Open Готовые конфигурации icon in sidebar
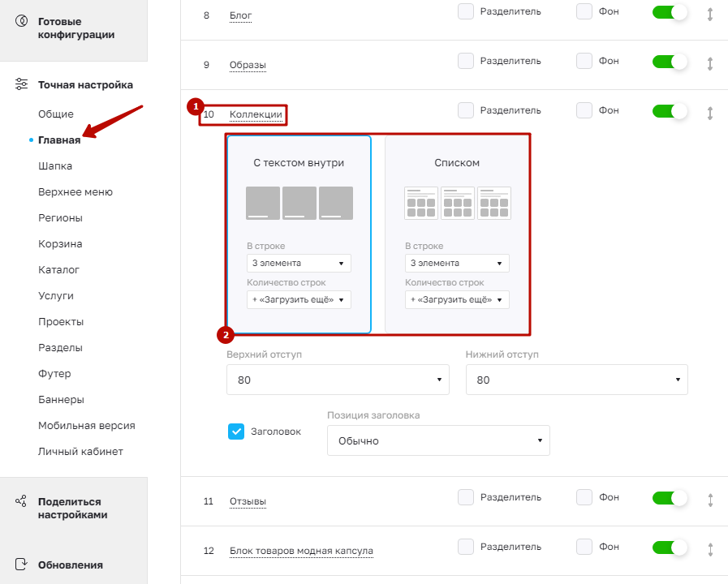 point(21,21)
